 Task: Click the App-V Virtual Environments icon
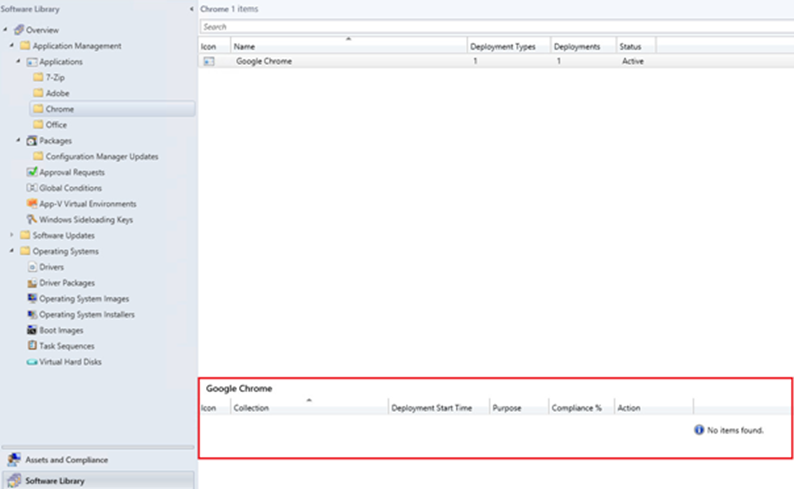(32, 203)
